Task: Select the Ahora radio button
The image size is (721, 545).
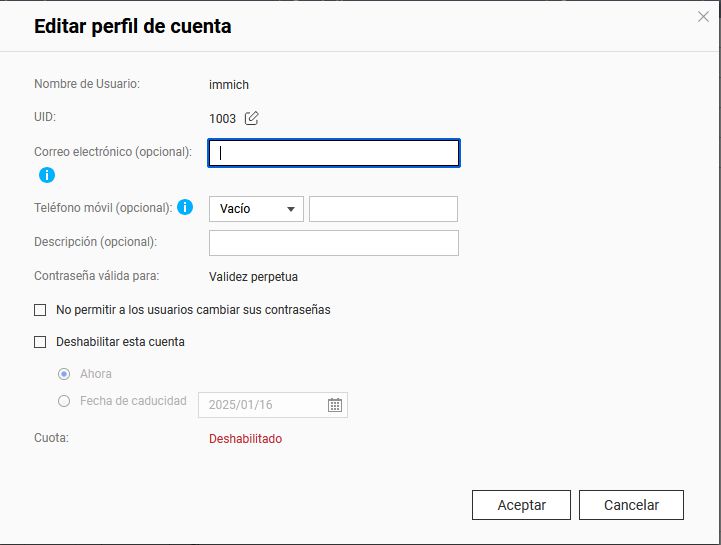Action: coord(64,374)
